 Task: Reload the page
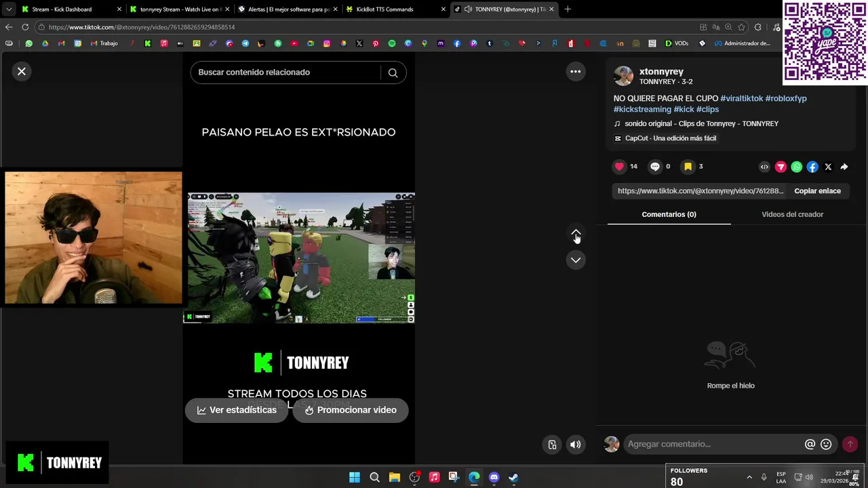25,27
